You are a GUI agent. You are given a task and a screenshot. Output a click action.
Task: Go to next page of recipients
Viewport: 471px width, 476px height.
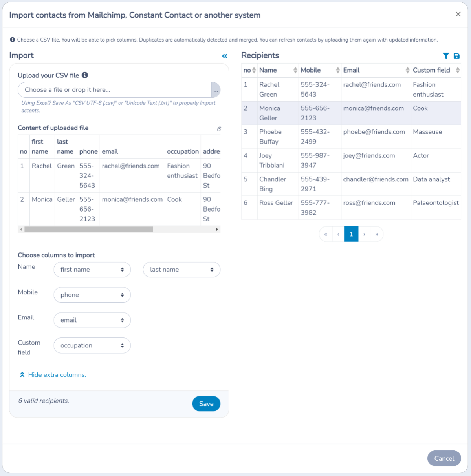(364, 234)
